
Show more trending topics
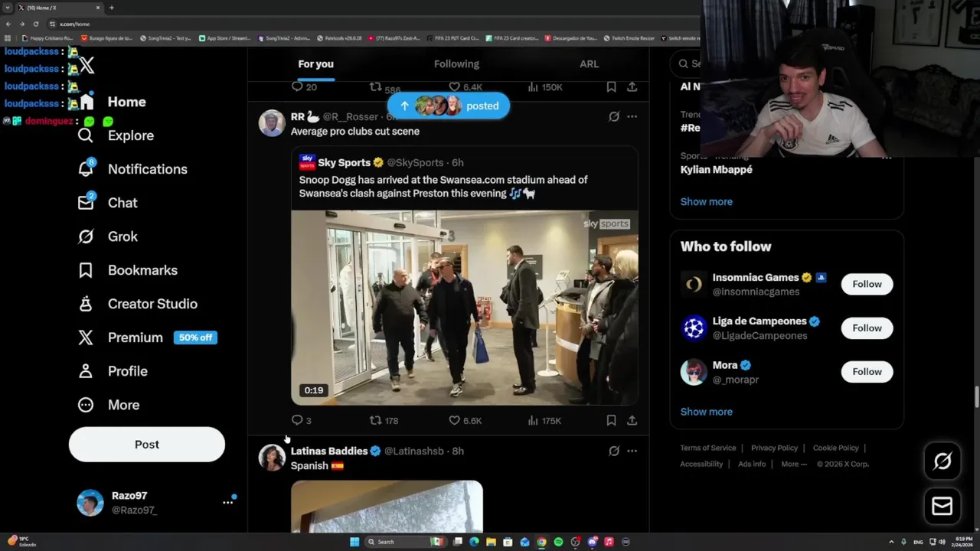(706, 202)
